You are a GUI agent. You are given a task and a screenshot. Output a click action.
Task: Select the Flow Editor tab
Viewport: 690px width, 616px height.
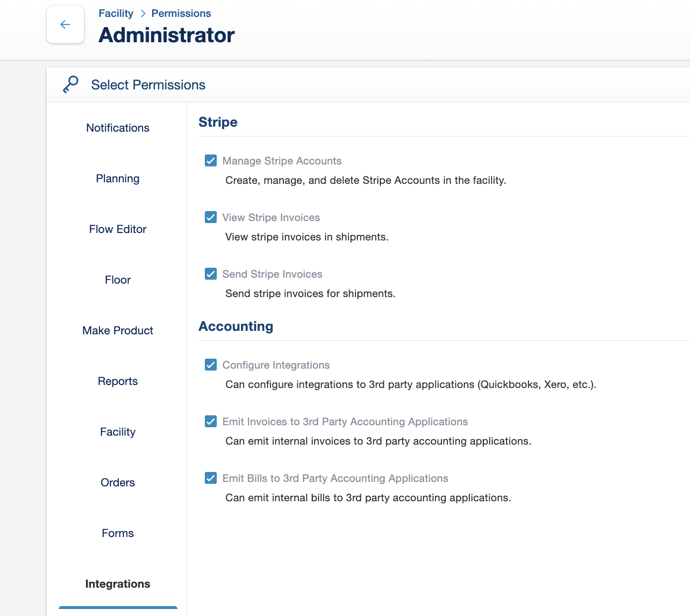pos(118,229)
